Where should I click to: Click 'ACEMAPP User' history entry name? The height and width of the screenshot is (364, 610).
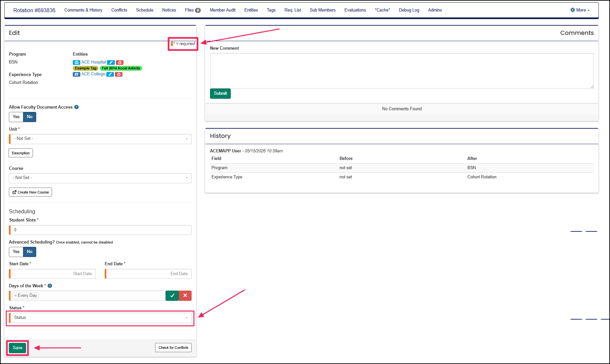[225, 151]
